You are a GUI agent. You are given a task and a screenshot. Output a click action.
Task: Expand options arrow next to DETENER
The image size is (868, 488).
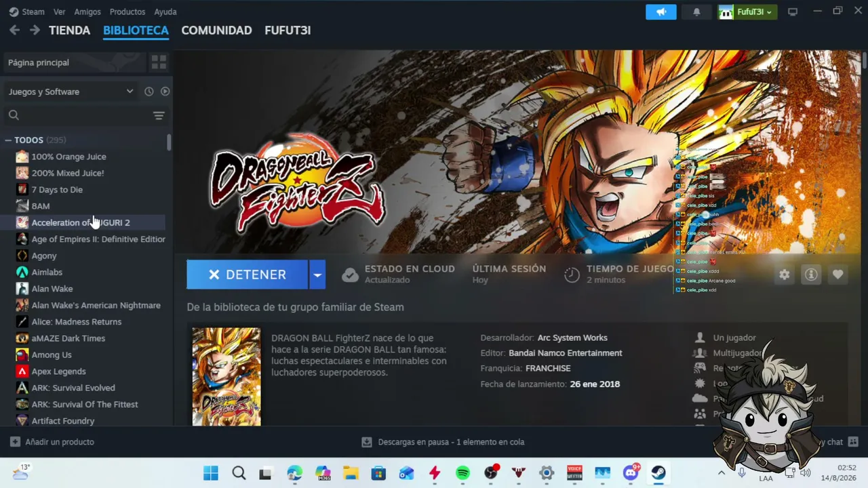317,274
